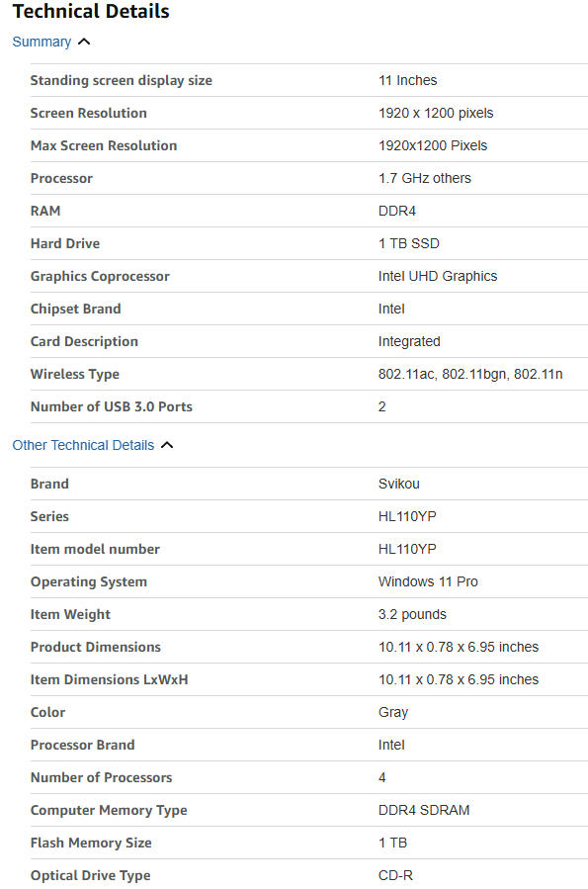Image resolution: width=588 pixels, height=889 pixels.
Task: Click the Summary link
Action: click(x=42, y=42)
